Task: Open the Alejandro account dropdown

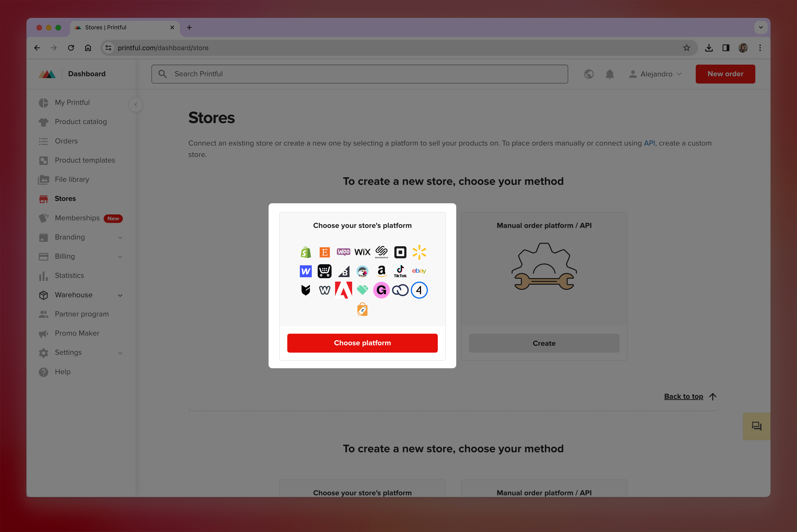Action: coord(655,74)
